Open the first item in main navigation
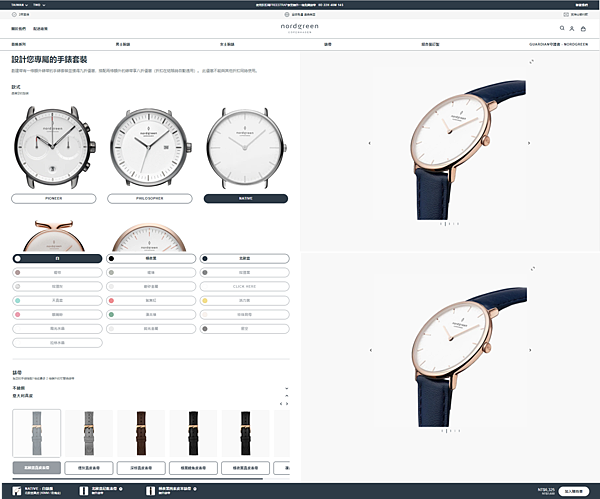Image resolution: width=600 pixels, height=499 pixels. tap(19, 44)
